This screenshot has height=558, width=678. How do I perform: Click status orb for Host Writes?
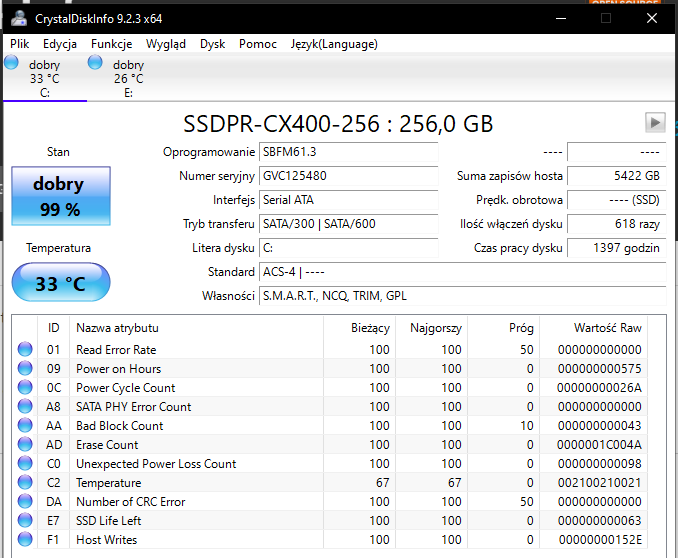[x=25, y=539]
